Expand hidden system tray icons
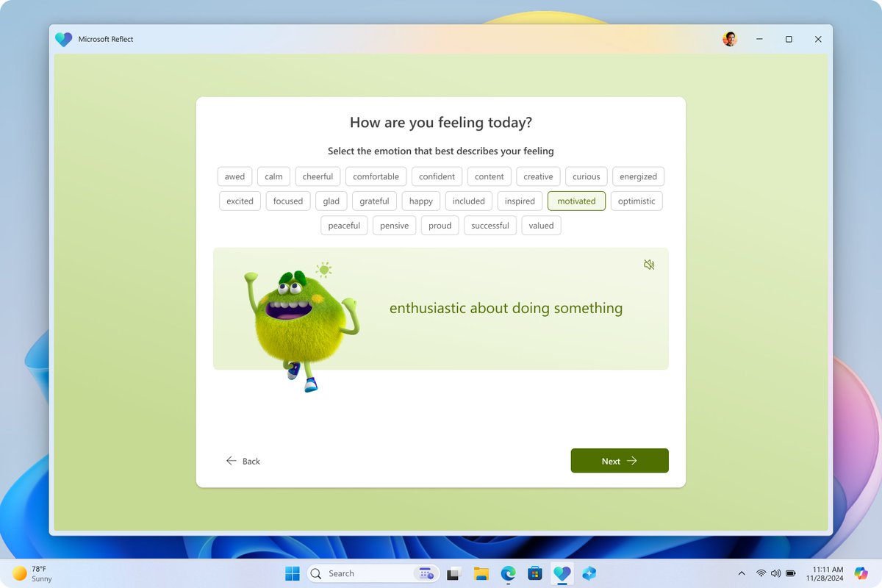Viewport: 882px width, 588px height. tap(742, 573)
